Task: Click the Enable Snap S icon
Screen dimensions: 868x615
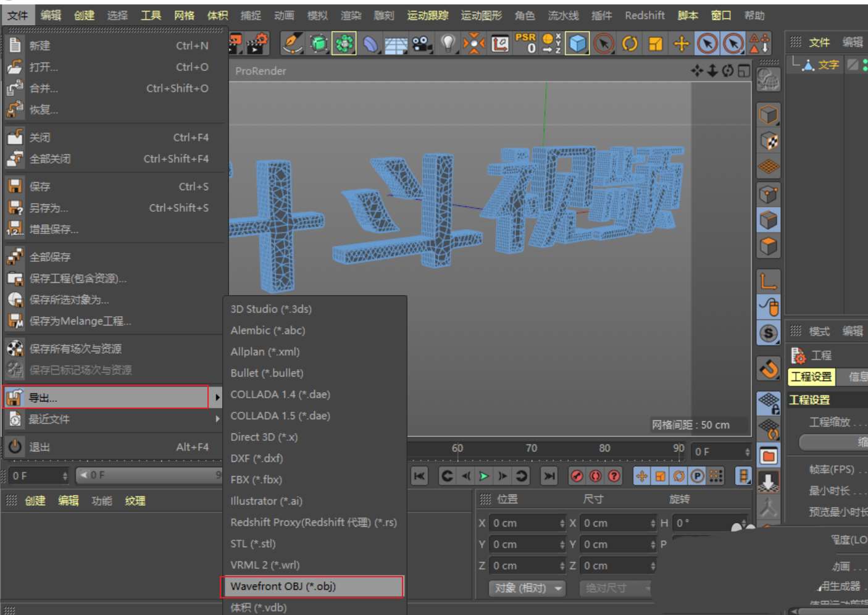Action: click(x=769, y=333)
